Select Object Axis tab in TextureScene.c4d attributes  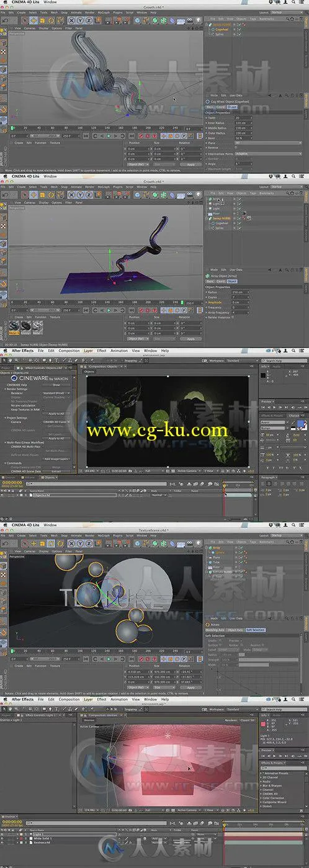pos(236,630)
